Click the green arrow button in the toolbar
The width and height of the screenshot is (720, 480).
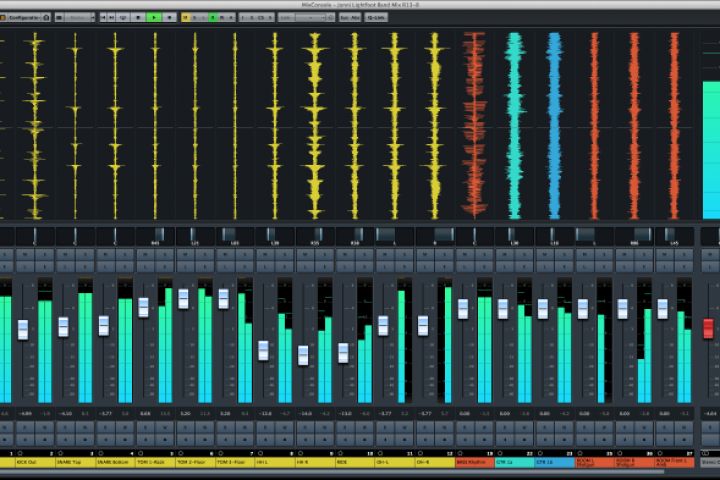[x=153, y=17]
